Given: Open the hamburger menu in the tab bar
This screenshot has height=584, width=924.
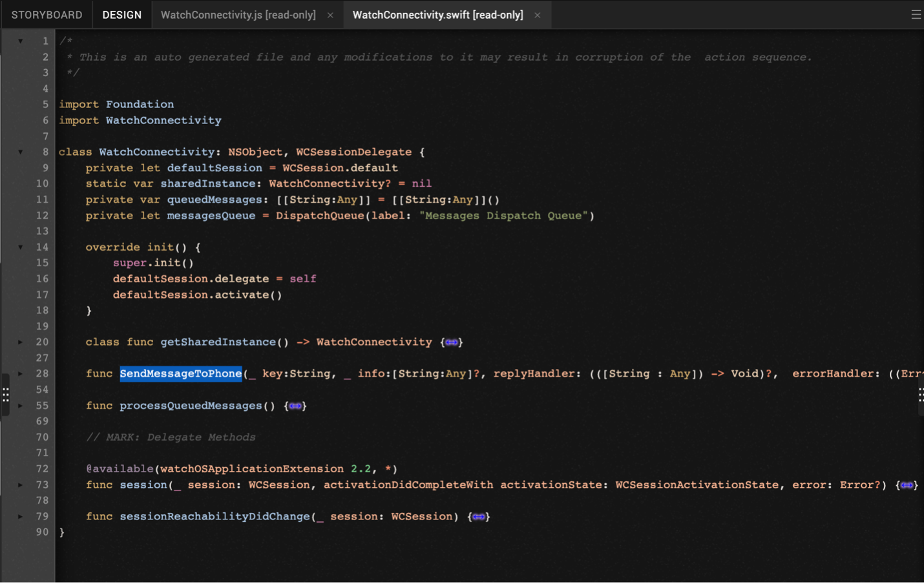Looking at the screenshot, I should 915,14.
